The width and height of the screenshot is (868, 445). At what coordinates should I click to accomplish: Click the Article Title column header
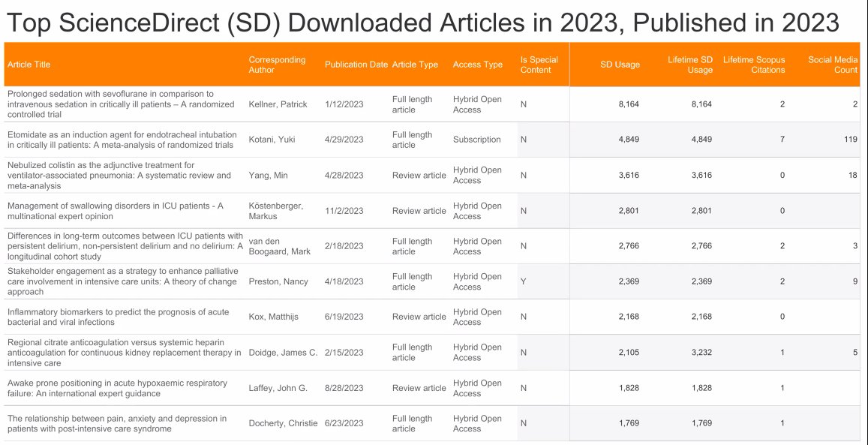29,65
